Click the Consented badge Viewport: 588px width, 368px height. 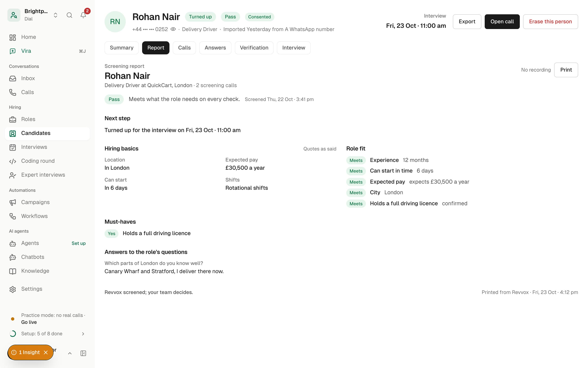259,17
